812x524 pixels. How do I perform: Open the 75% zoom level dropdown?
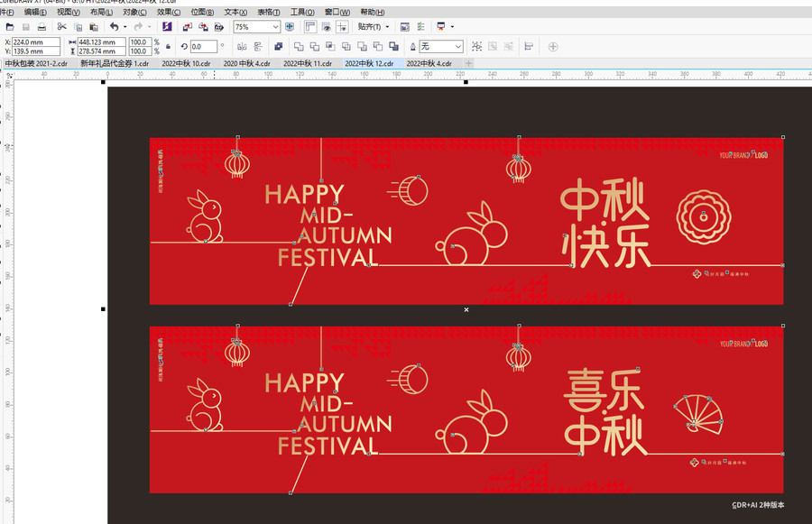(x=275, y=27)
